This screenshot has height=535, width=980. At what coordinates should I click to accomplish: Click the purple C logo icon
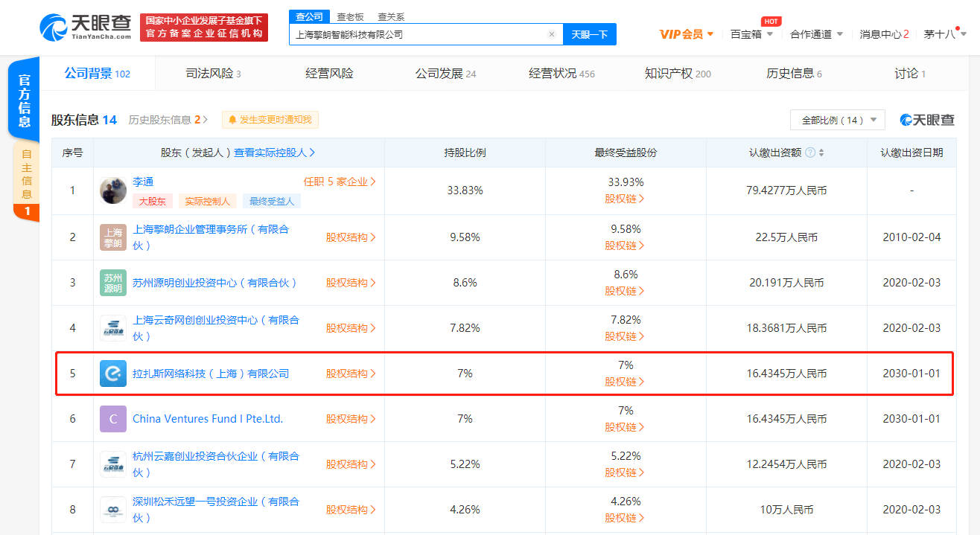113,419
